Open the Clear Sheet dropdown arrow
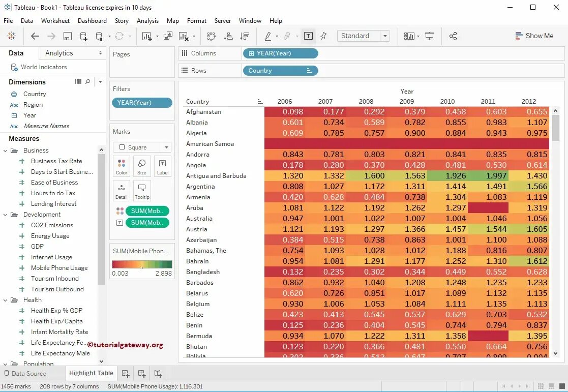This screenshot has height=392, width=568. pos(194,36)
